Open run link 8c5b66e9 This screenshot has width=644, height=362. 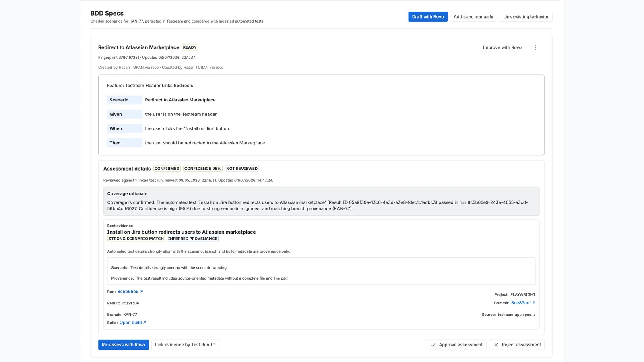point(130,292)
